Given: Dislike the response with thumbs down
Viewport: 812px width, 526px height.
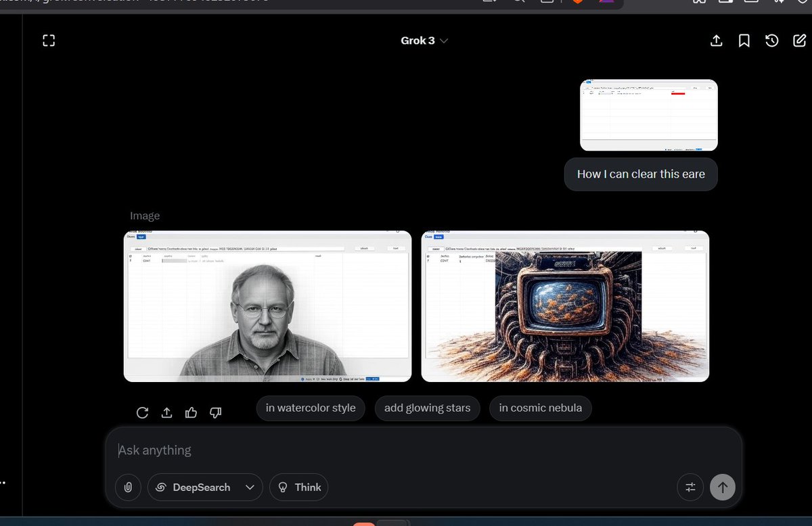Looking at the screenshot, I should (216, 412).
